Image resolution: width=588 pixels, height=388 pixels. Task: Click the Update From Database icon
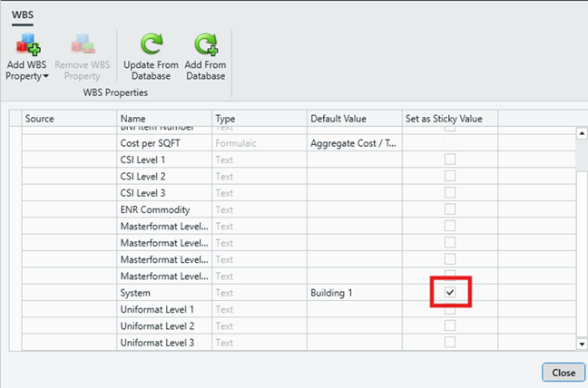[x=149, y=46]
